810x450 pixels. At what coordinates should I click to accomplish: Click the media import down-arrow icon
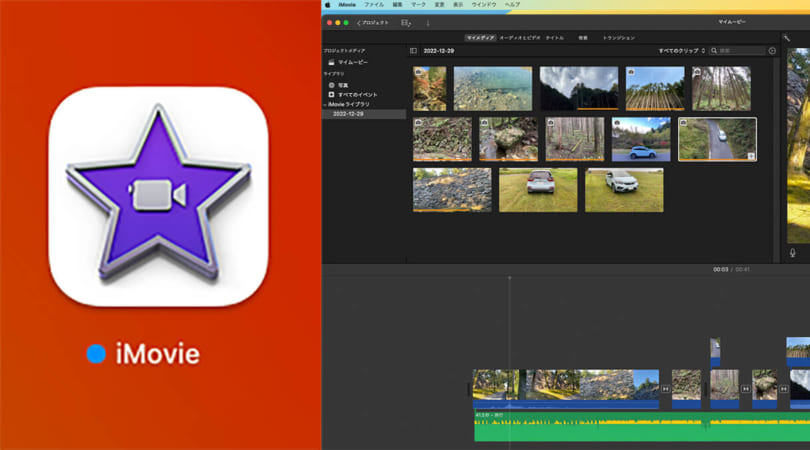428,23
